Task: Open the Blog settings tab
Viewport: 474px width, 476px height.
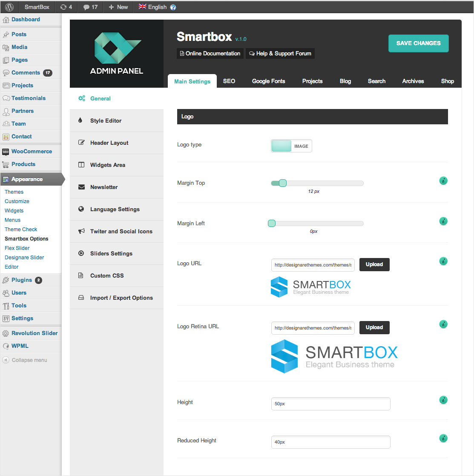Action: pyautogui.click(x=345, y=81)
